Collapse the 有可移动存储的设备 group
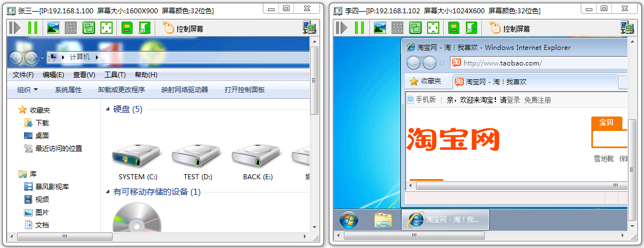 click(108, 192)
